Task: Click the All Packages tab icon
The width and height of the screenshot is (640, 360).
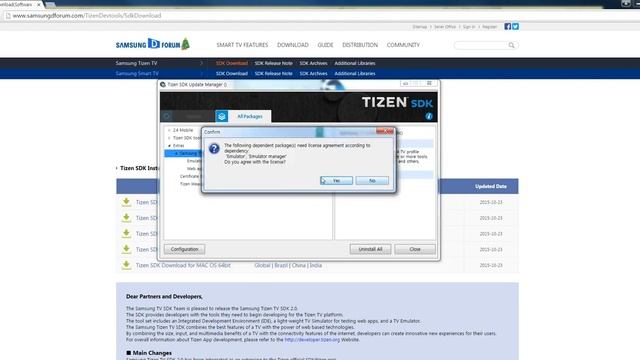Action: pos(222,116)
